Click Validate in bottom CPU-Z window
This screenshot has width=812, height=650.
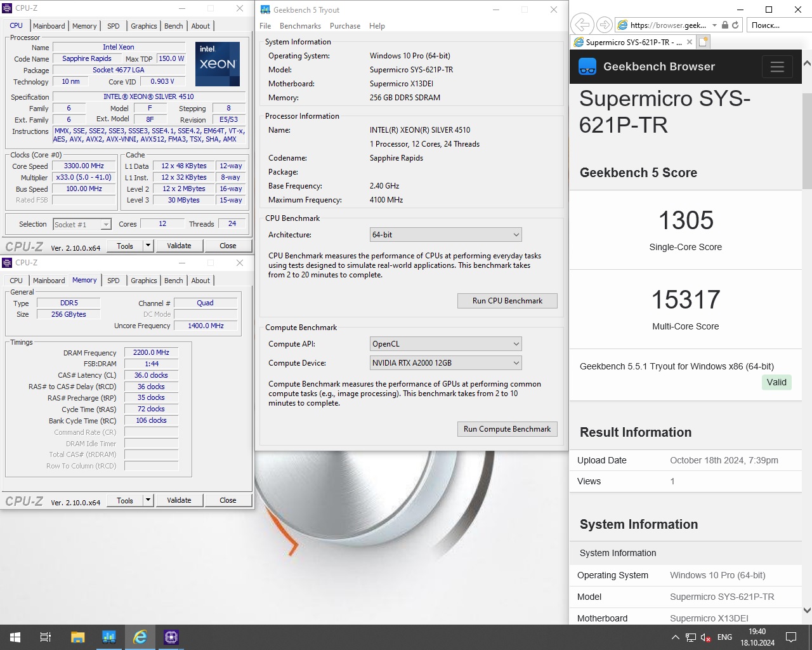tap(179, 500)
